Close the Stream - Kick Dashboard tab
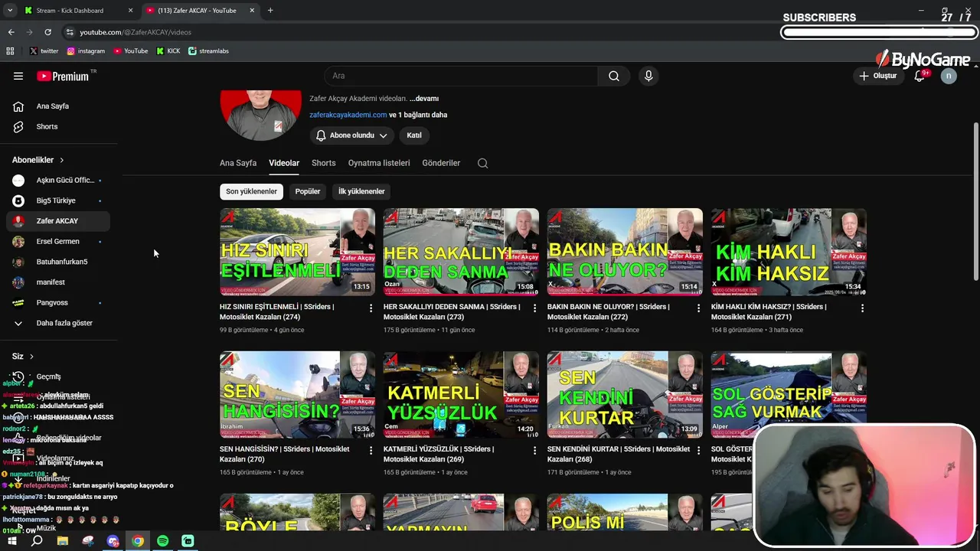This screenshot has height=551, width=980. click(x=130, y=11)
